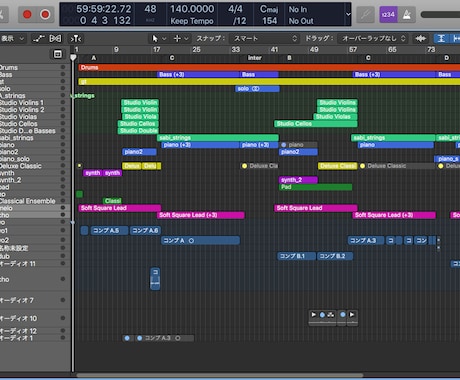Adjust the master volume slider
The width and height of the screenshot is (460, 380).
440,15
